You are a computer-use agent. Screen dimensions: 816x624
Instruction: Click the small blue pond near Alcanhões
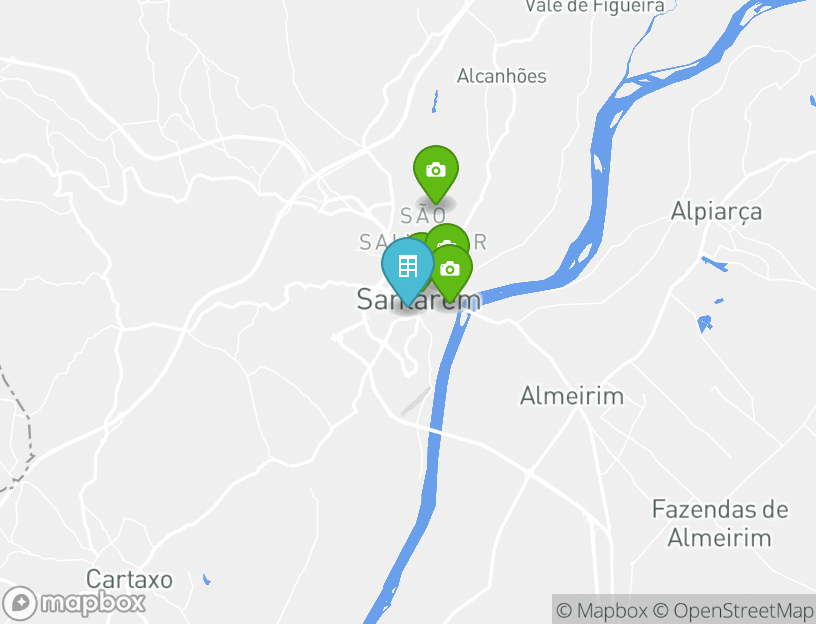pos(435,101)
